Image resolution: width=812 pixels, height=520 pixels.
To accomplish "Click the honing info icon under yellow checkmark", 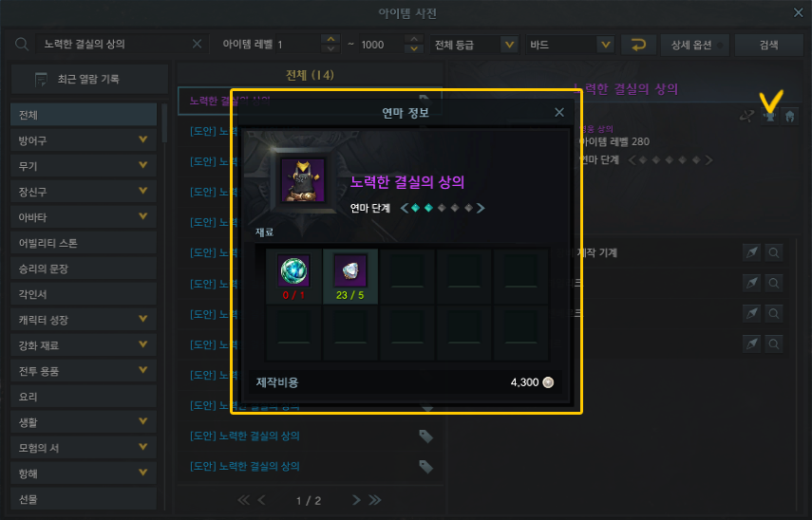I will click(x=769, y=116).
